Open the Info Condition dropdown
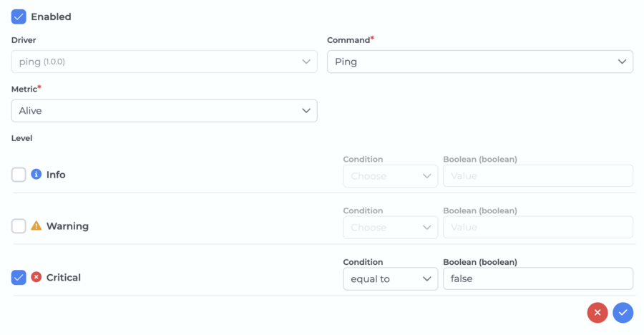Image resolution: width=644 pixels, height=335 pixels. pyautogui.click(x=391, y=176)
